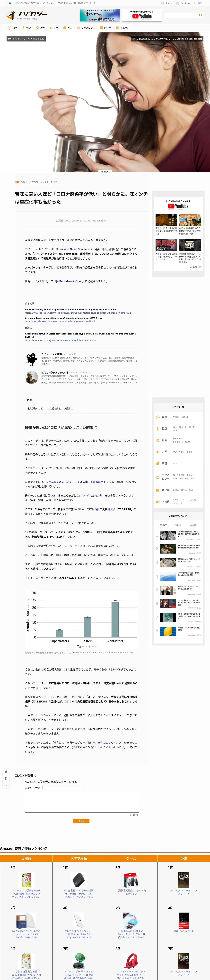Open the Facebook link in the top bar
The height and width of the screenshot is (980, 210).
click(x=183, y=3)
